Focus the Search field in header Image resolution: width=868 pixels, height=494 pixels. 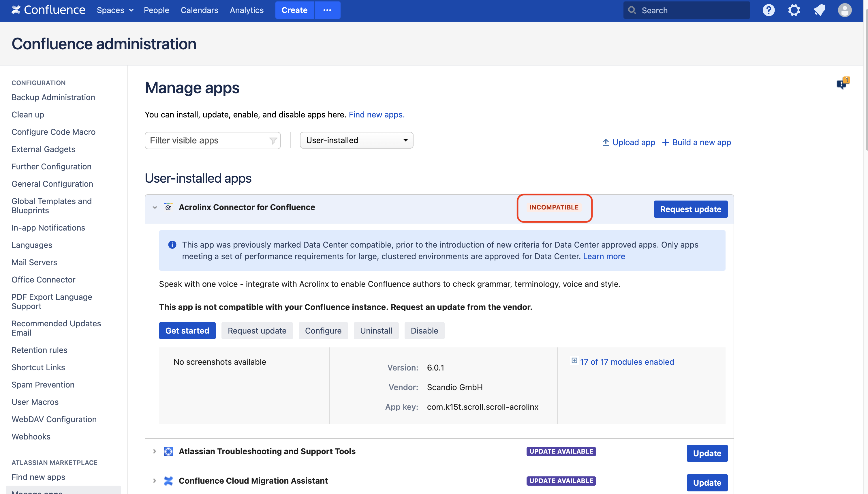(x=687, y=10)
